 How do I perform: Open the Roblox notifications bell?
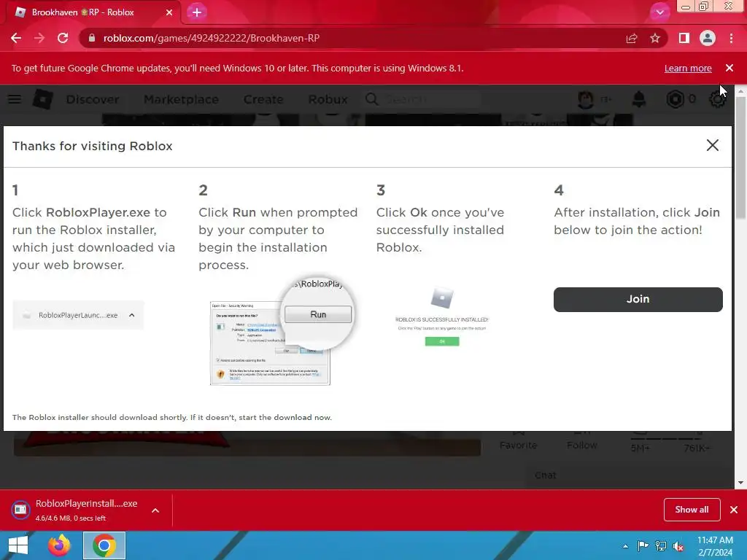click(x=639, y=99)
